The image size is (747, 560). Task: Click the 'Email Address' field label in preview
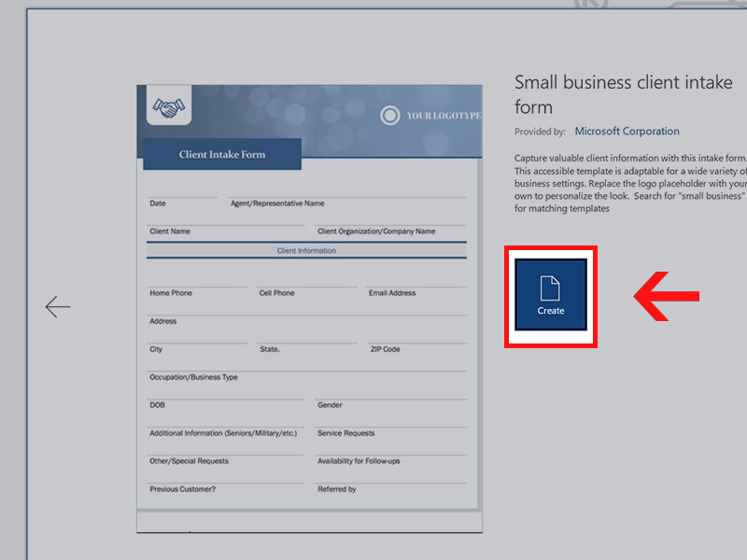tap(392, 293)
